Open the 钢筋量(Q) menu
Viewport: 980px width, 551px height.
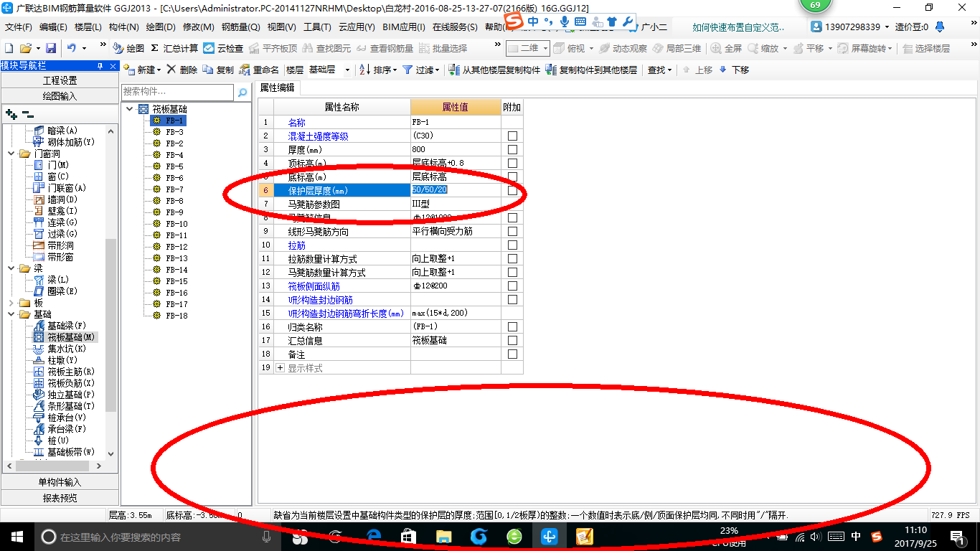240,27
